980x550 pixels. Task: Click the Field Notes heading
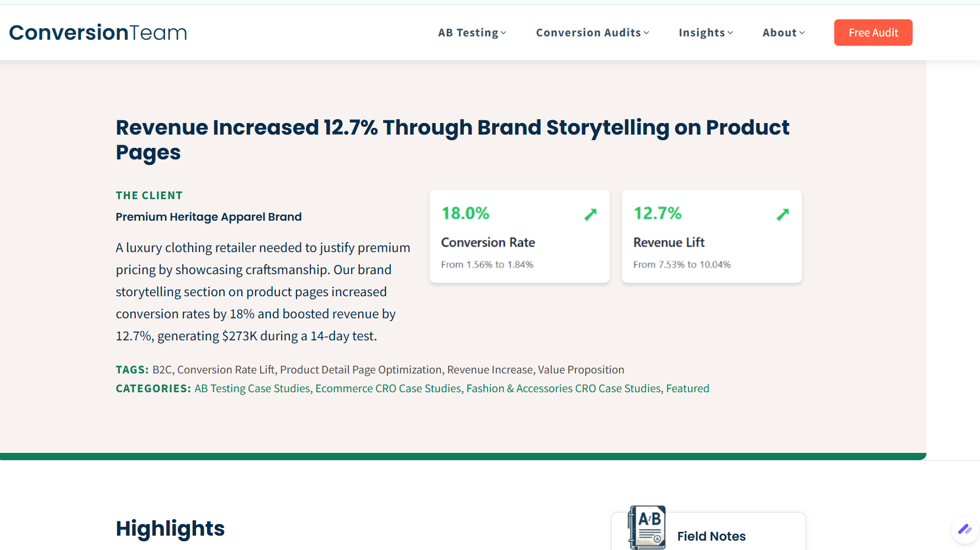(x=711, y=536)
